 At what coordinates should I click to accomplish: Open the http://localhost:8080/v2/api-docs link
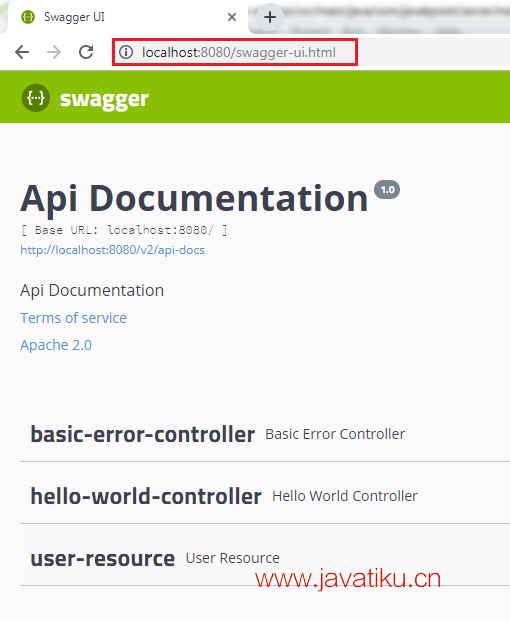(x=112, y=250)
